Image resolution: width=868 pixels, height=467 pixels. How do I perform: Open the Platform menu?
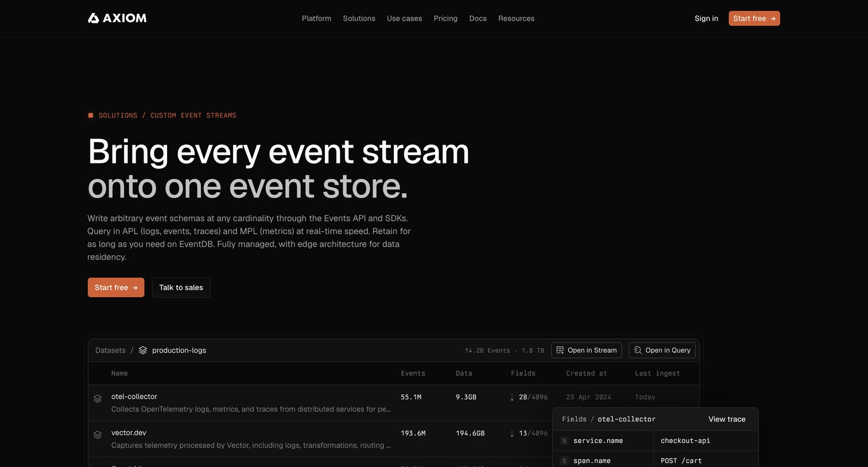316,18
